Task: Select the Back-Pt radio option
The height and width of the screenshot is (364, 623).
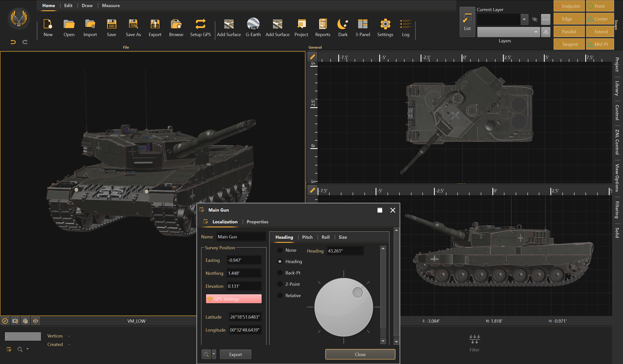Action: [x=280, y=273]
